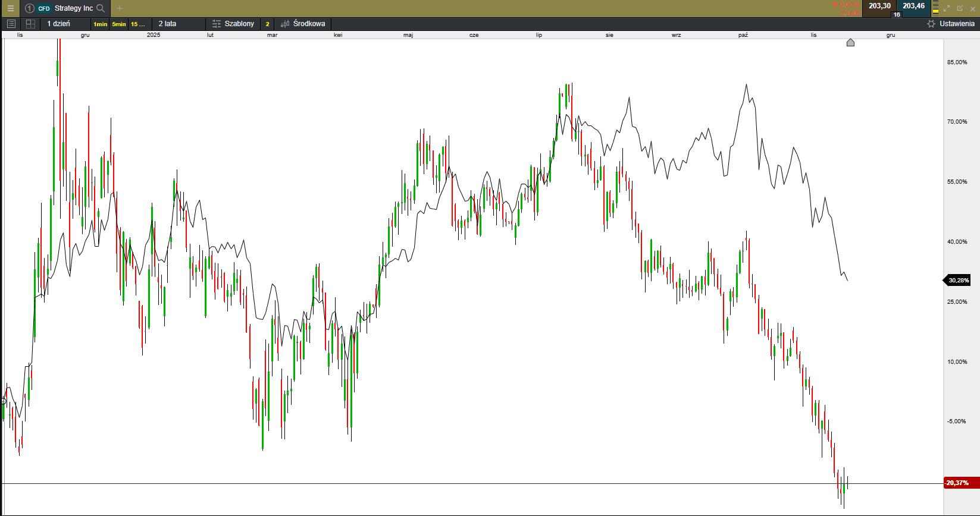This screenshot has height=516, width=980.
Task: Detach chart using the pop-out icon
Action: tap(960, 8)
